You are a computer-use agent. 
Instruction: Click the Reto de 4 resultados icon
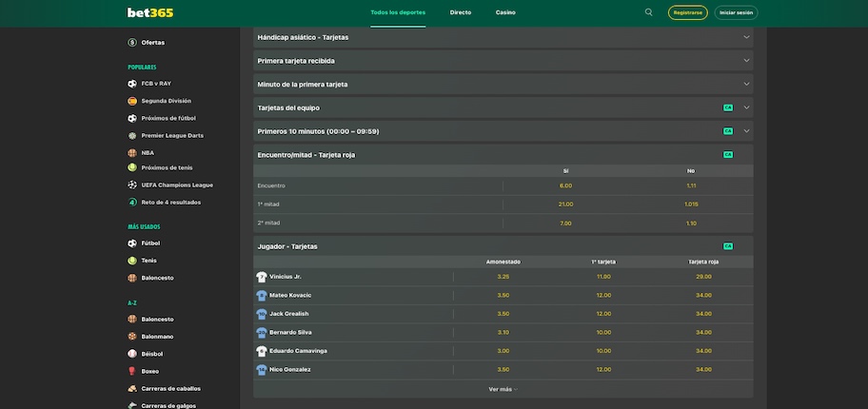pos(132,203)
